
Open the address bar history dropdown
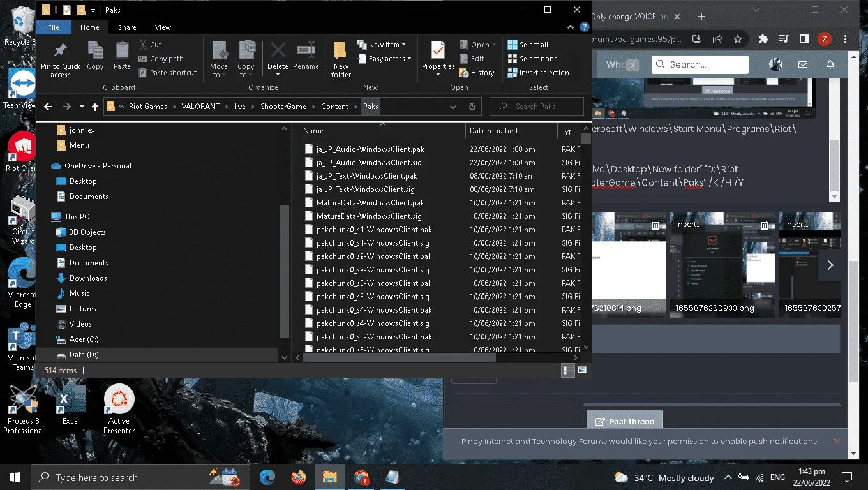click(453, 107)
